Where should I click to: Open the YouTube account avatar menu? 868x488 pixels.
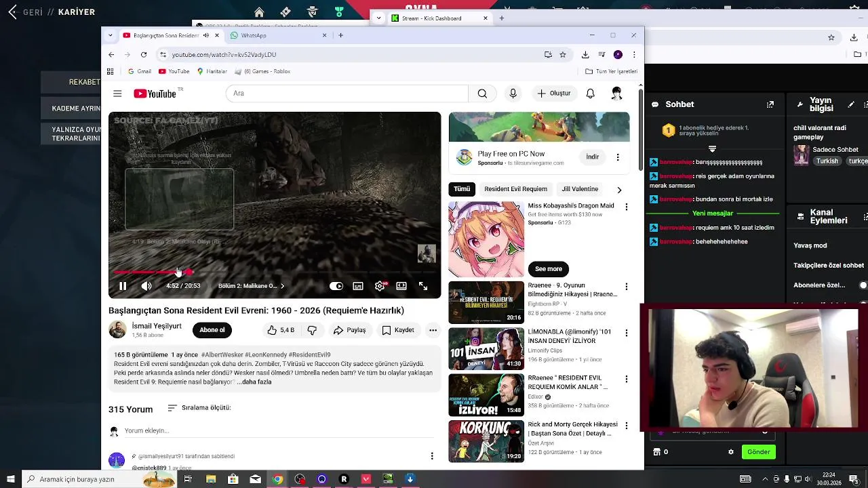[x=616, y=94]
